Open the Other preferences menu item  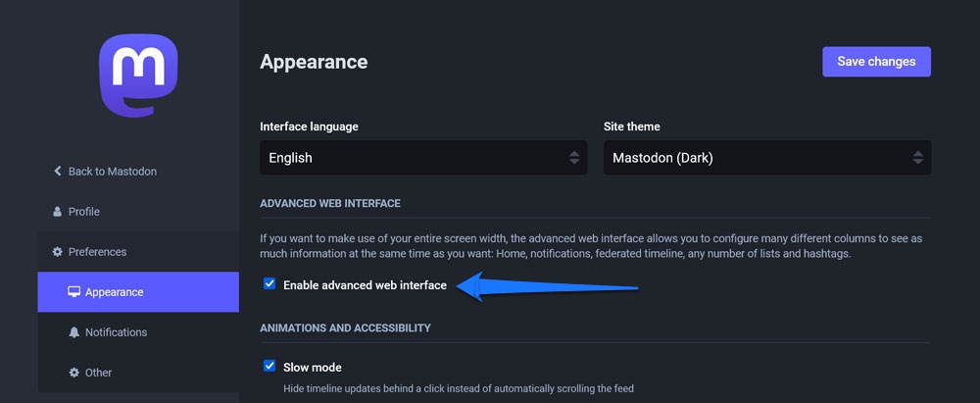tap(99, 373)
